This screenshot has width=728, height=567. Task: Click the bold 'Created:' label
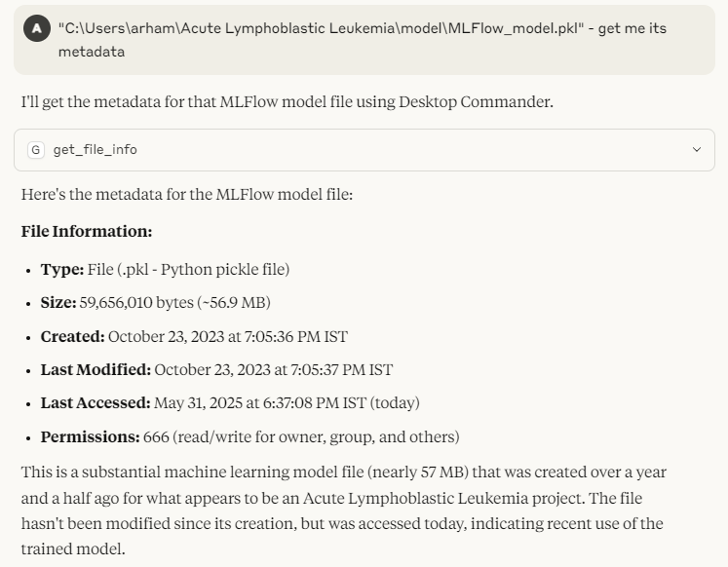pyautogui.click(x=73, y=336)
